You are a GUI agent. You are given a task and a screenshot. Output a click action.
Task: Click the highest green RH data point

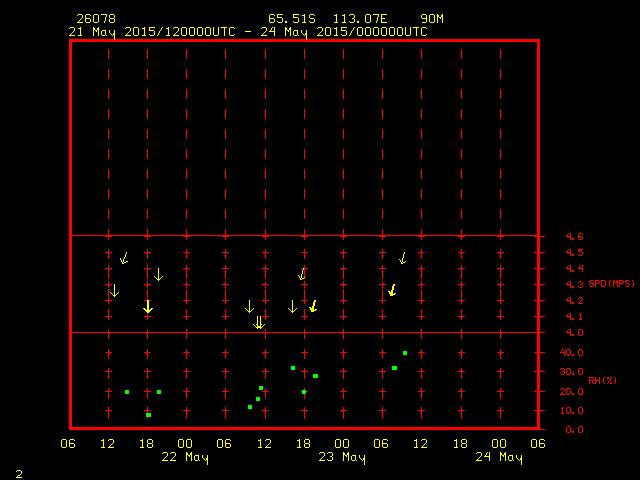tap(405, 353)
